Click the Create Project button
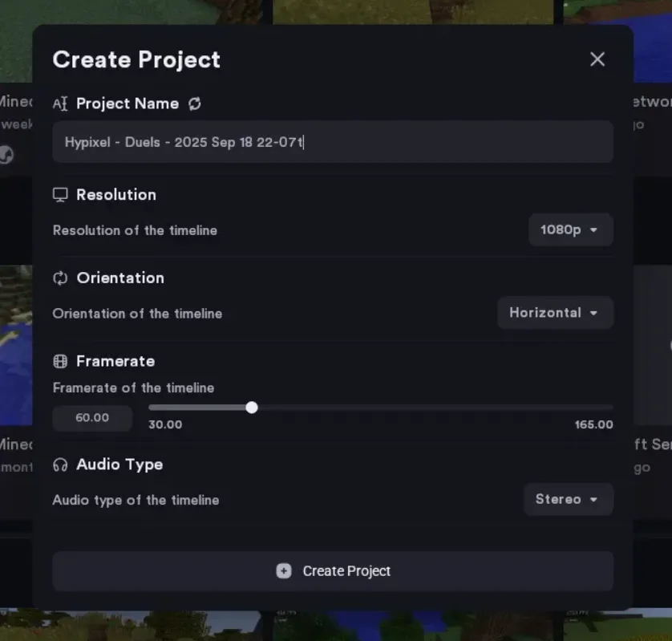The image size is (672, 641). pyautogui.click(x=333, y=570)
